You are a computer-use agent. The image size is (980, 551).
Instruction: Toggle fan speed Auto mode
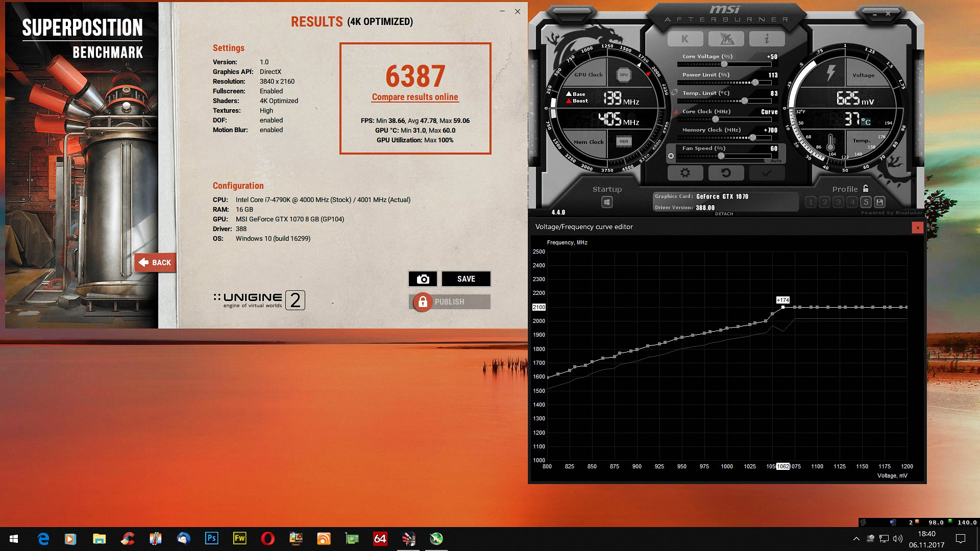(776, 161)
